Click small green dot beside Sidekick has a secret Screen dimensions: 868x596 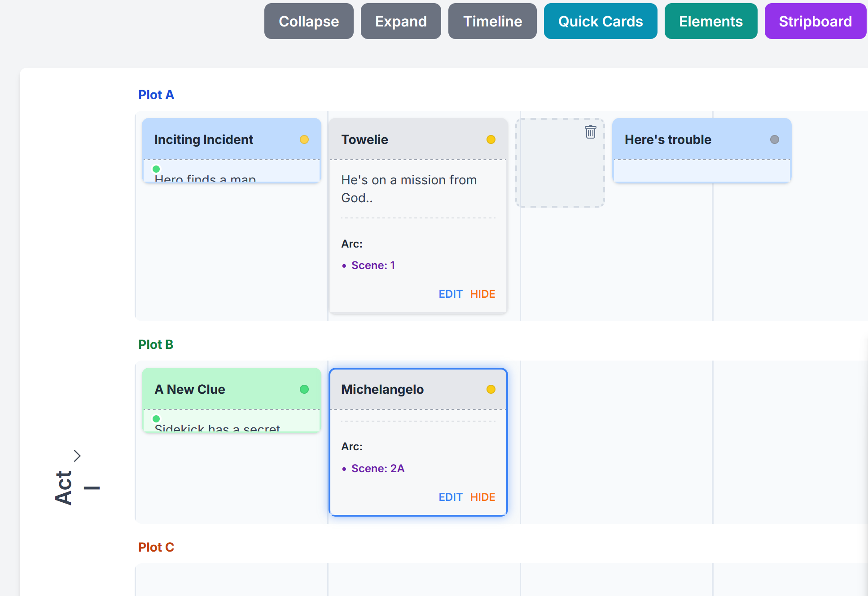(156, 419)
